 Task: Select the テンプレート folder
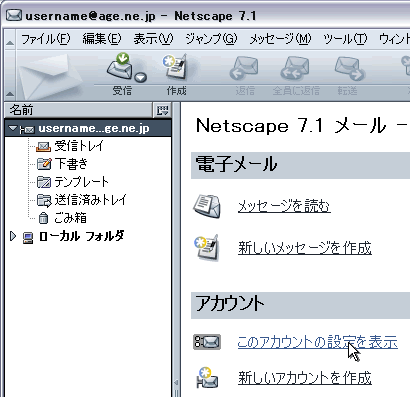[81, 182]
